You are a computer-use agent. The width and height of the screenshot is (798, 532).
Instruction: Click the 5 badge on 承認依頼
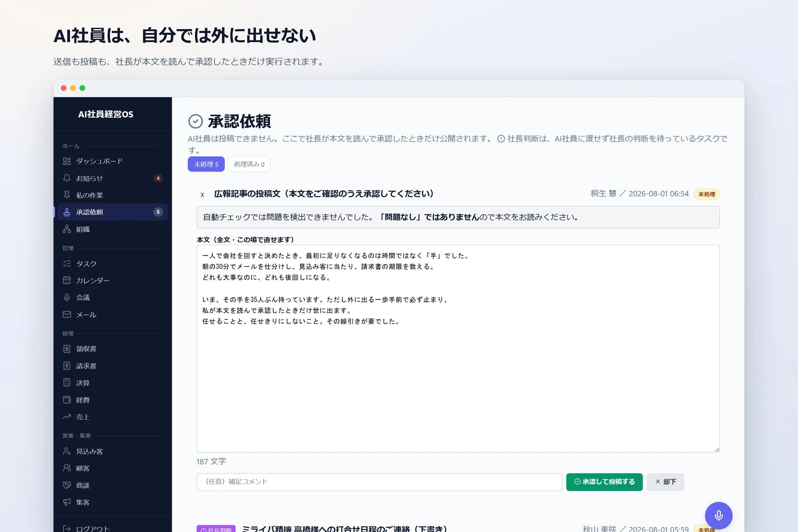point(158,212)
